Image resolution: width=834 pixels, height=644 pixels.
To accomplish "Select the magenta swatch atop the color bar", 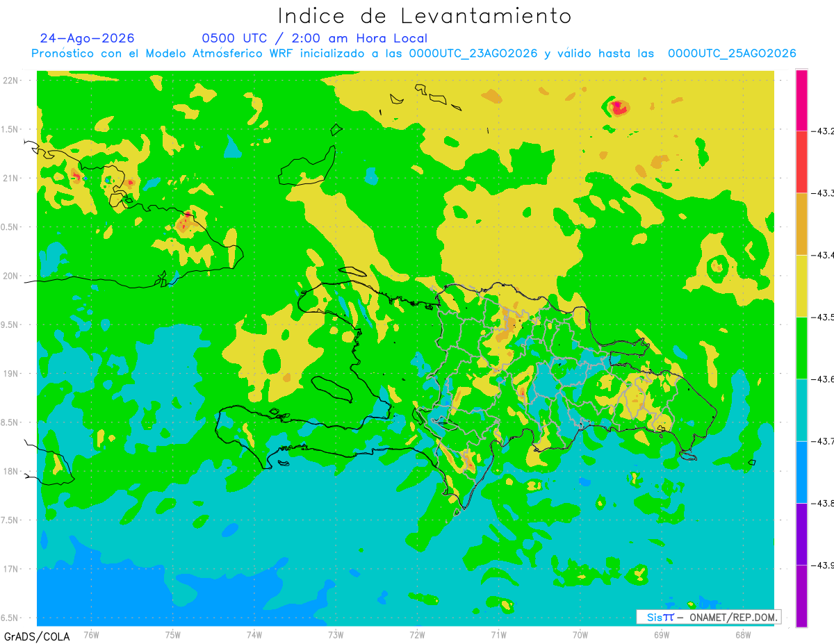I will click(x=801, y=99).
